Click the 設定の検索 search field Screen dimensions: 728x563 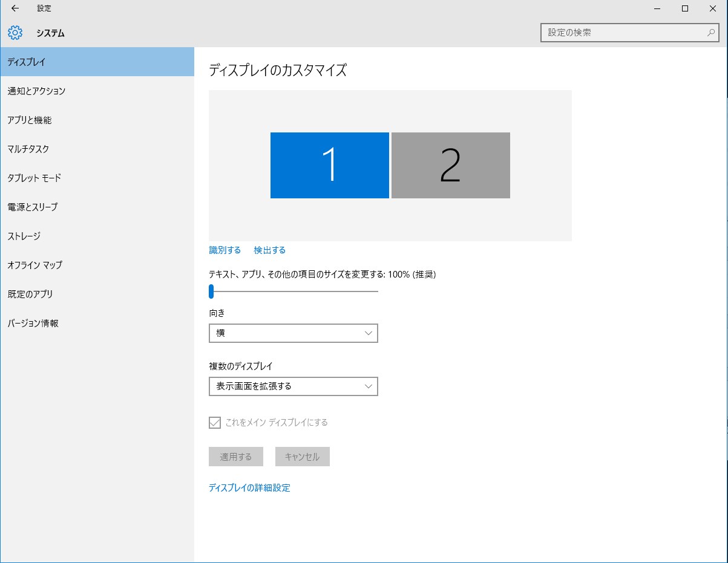tap(623, 33)
